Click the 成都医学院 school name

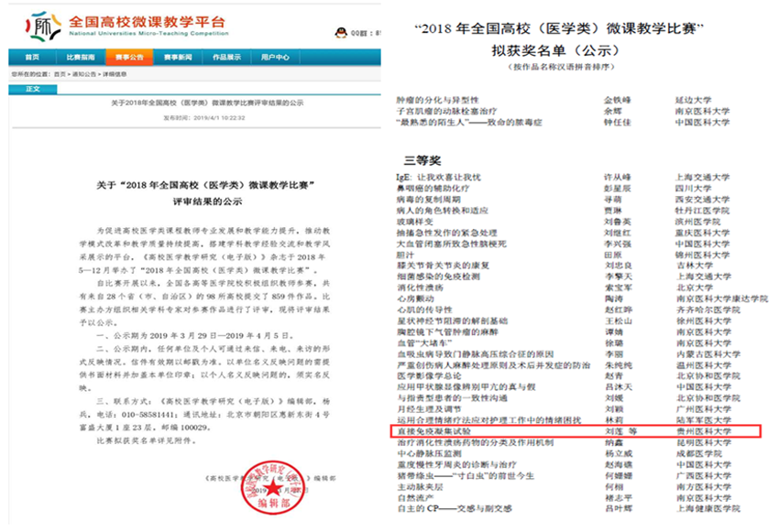[x=699, y=453]
